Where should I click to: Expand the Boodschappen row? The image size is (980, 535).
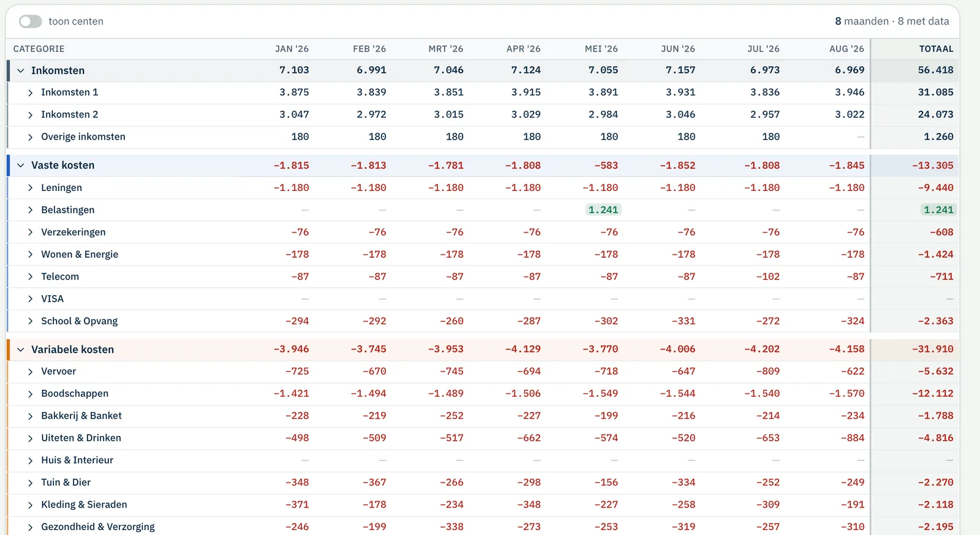(x=31, y=394)
